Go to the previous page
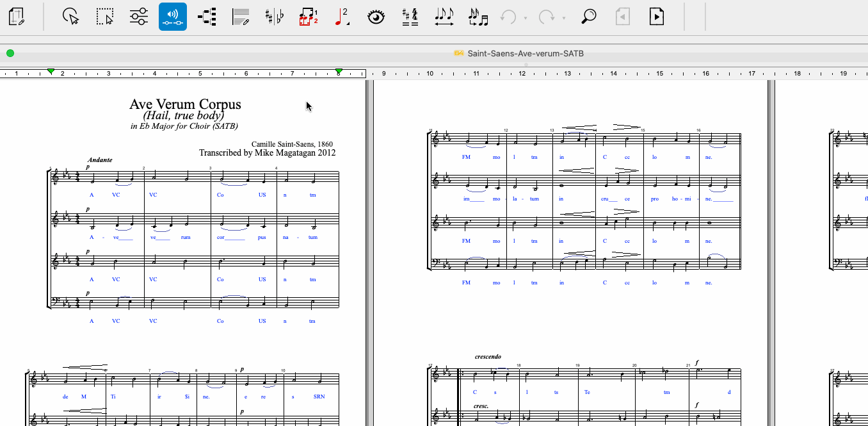 tap(622, 17)
